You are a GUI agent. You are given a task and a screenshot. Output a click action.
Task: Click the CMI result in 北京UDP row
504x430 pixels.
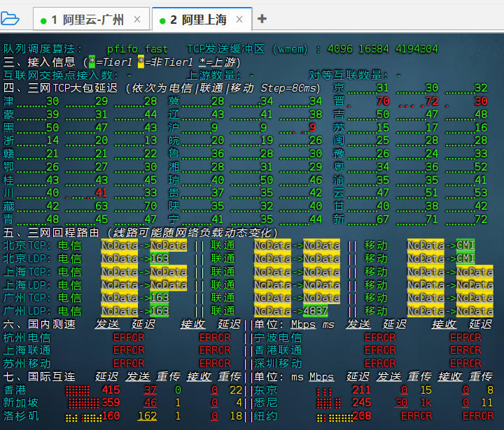pos(465,259)
